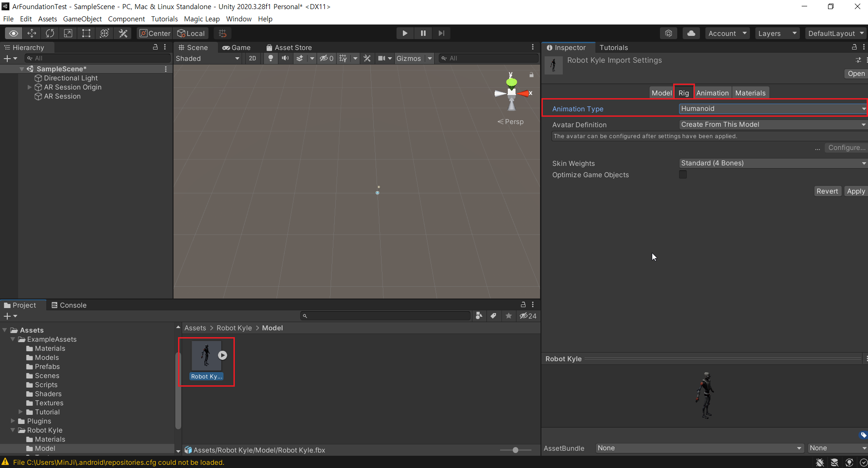The height and width of the screenshot is (468, 868).
Task: Open cloud services icon
Action: pos(691,33)
